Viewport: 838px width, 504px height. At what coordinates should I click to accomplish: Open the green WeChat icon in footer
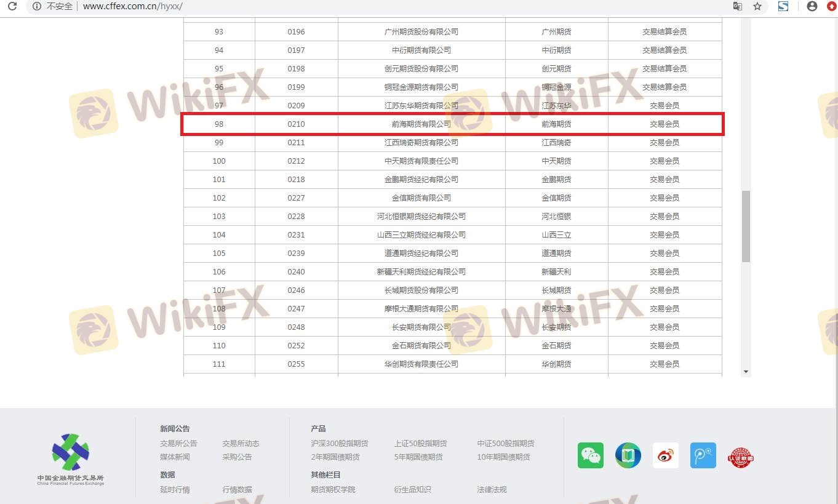click(x=590, y=455)
